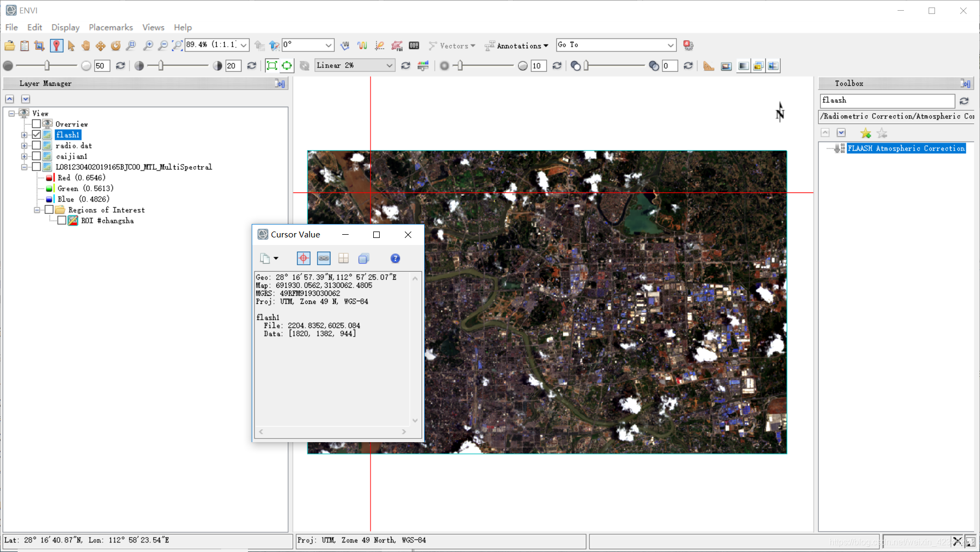Select the Blue (0.4826) band item
The width and height of the screenshot is (980, 552).
[x=83, y=199]
